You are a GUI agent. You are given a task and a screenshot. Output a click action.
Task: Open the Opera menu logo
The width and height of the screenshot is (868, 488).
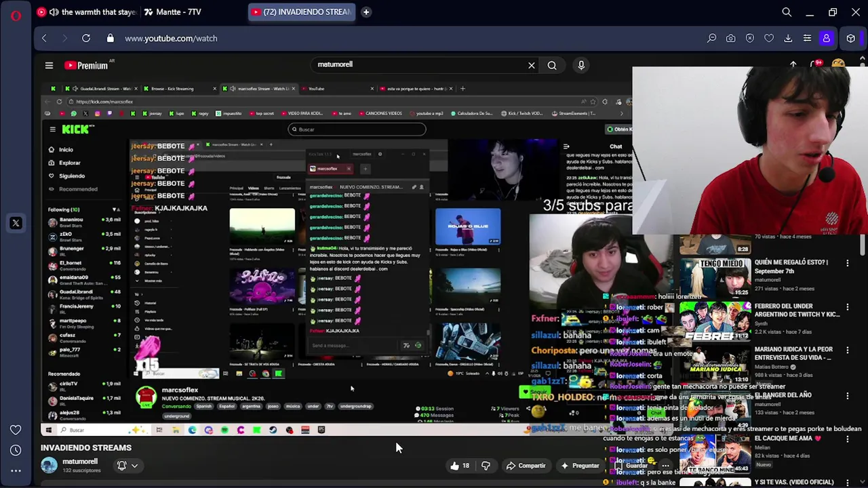pyautogui.click(x=16, y=15)
